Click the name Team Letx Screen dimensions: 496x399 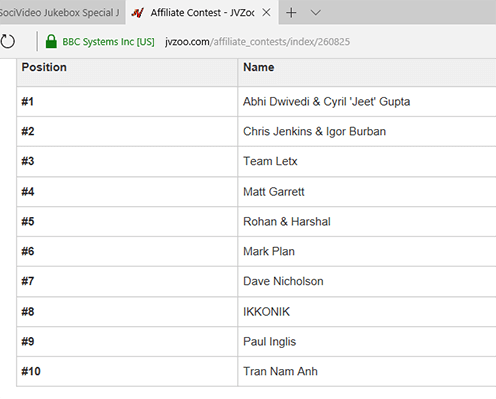(270, 161)
